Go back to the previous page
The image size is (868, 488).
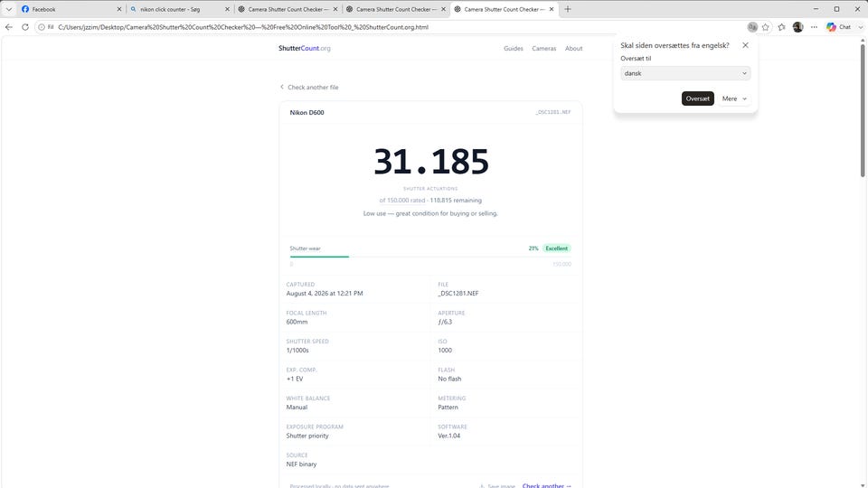point(9,27)
